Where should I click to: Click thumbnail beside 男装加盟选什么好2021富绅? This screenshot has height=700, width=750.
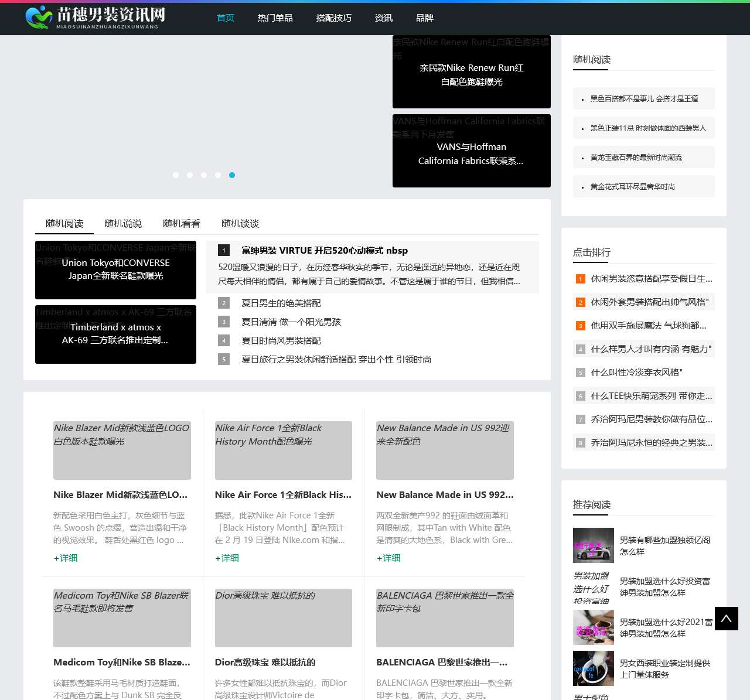594,627
